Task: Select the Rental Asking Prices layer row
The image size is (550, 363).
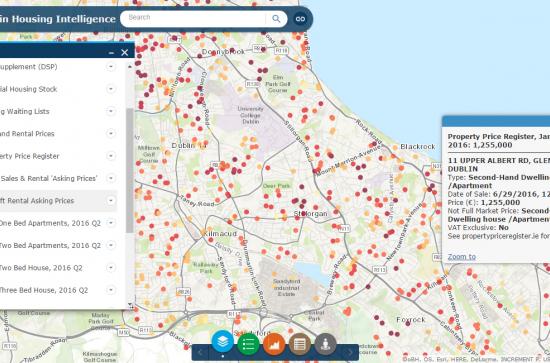Action: 58,201
